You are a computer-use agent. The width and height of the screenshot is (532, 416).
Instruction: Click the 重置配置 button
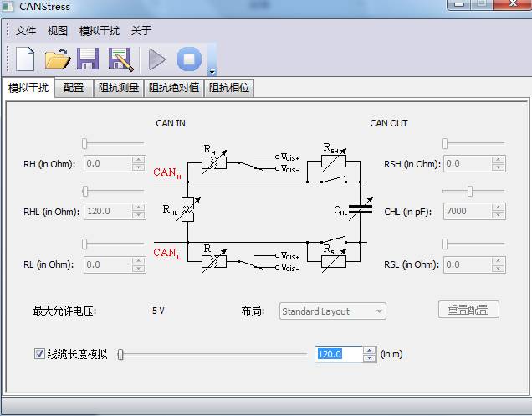(x=468, y=310)
